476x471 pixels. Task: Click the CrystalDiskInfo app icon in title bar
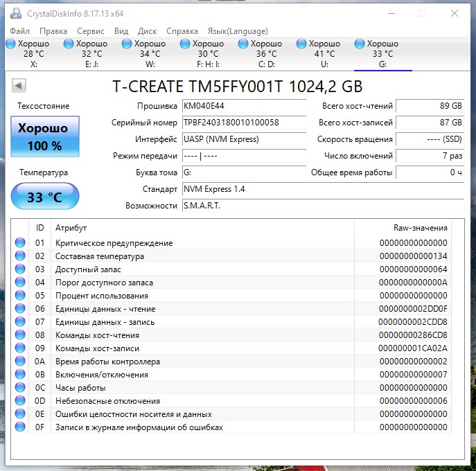point(16,13)
